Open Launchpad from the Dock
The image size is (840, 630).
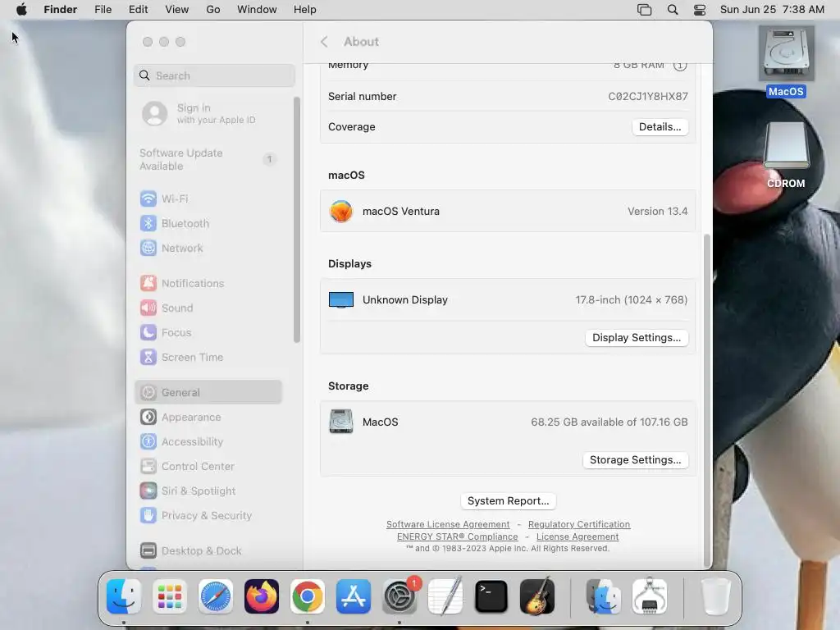170,596
